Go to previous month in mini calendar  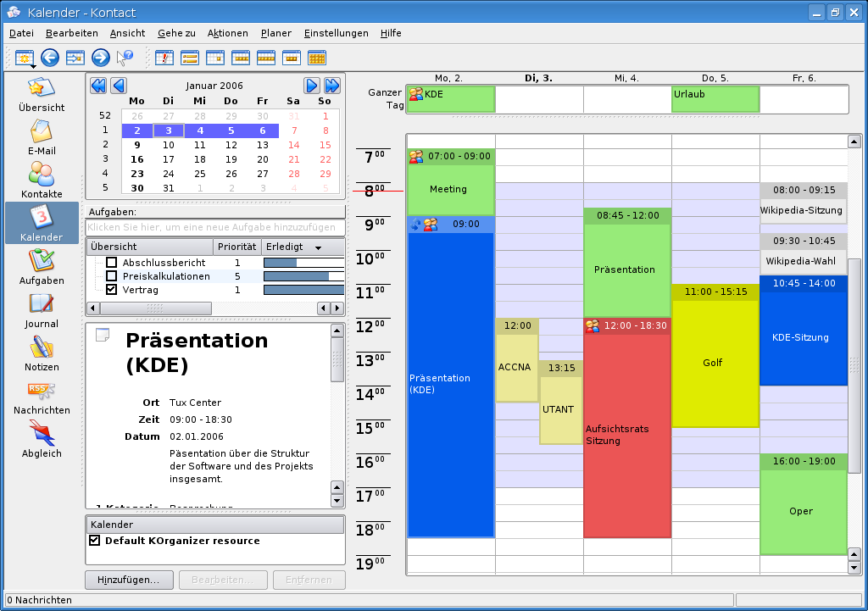(119, 86)
